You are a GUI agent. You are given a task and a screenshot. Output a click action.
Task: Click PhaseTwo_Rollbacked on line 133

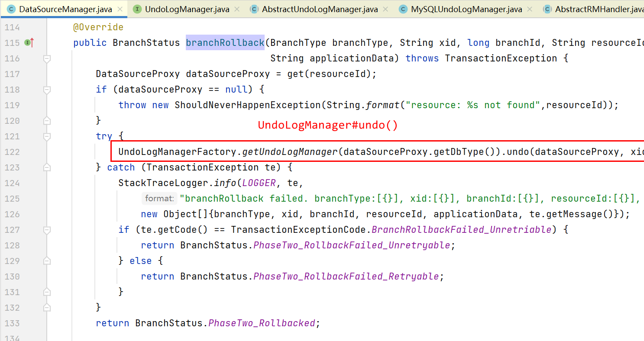pyautogui.click(x=262, y=323)
